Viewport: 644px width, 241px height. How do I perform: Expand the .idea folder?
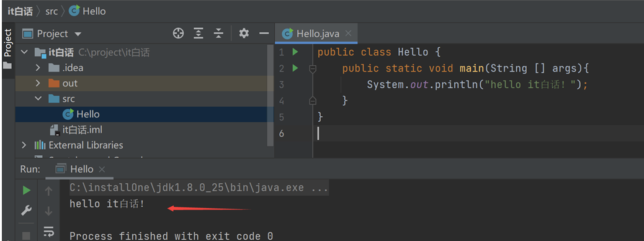click(38, 68)
